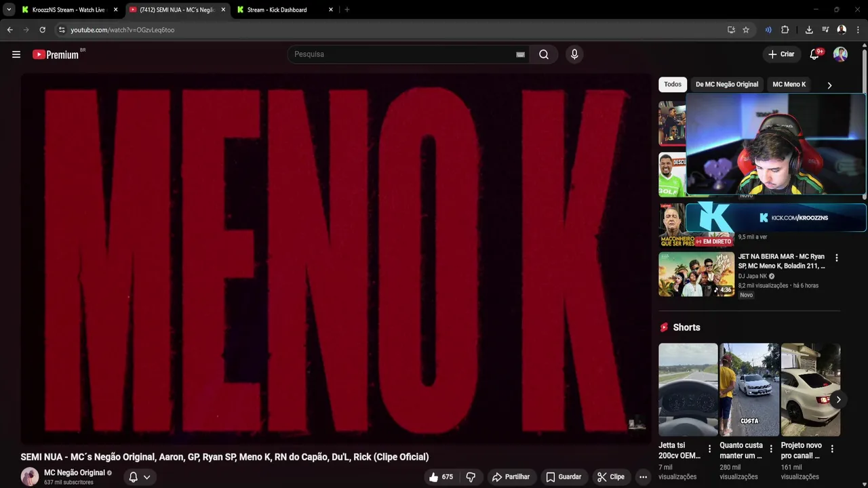This screenshot has height=488, width=868.
Task: Open options for Quanto custa manter short
Action: [x=770, y=449]
